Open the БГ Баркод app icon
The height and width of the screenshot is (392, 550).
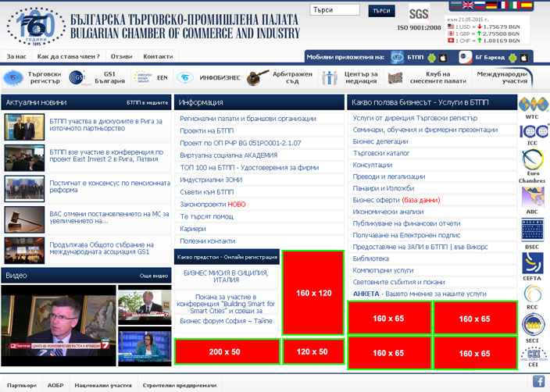(x=466, y=57)
